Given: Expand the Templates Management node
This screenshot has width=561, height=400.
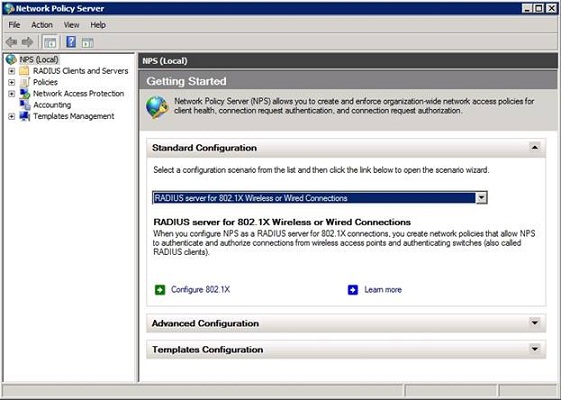Looking at the screenshot, I should click(11, 116).
